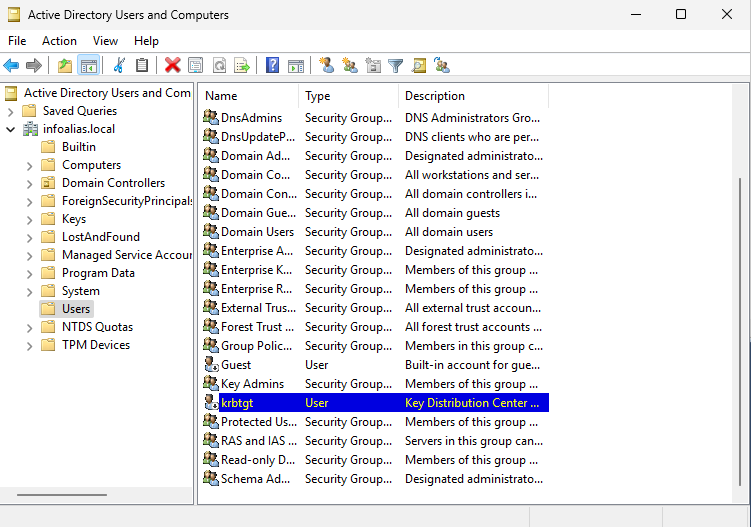The height and width of the screenshot is (527, 751).
Task: Toggle Show/Hide Console Tree button
Action: click(88, 66)
